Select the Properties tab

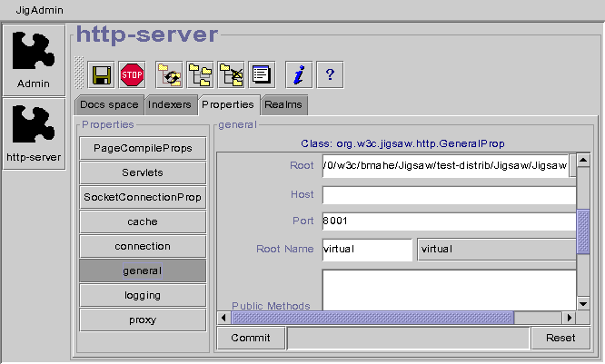pos(228,105)
